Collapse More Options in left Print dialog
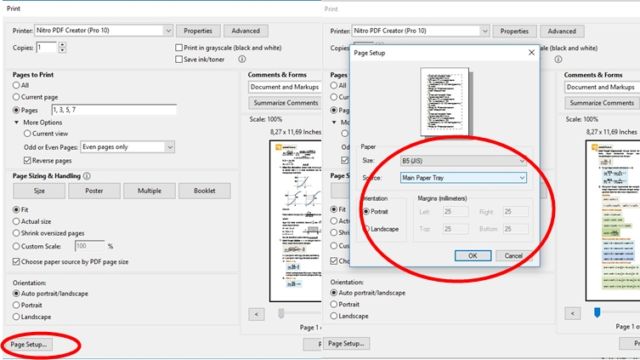Viewport: 640px width, 360px height. coord(17,122)
